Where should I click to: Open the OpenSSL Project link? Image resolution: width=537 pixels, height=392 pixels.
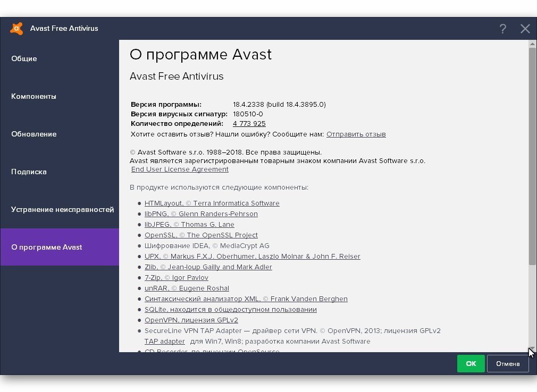click(x=201, y=235)
